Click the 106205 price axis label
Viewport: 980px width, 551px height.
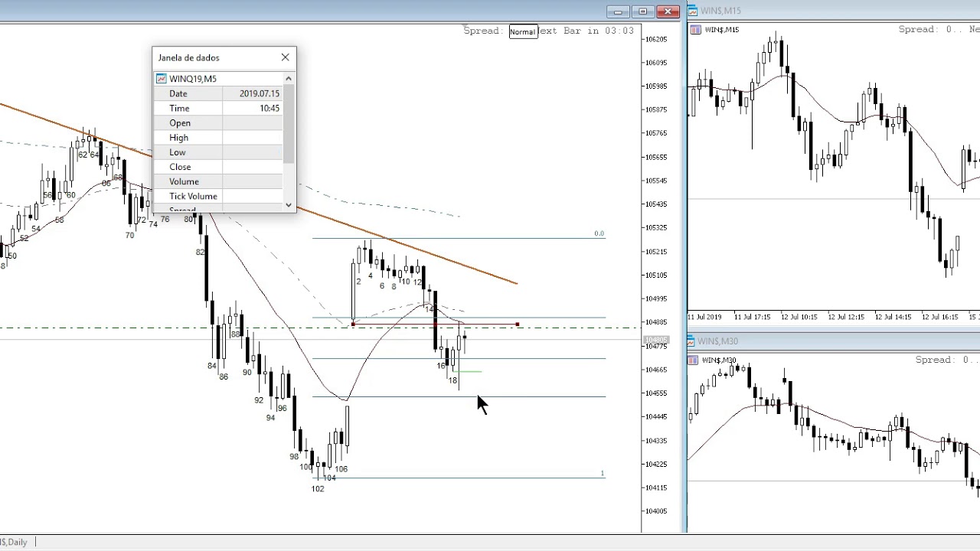[x=655, y=39]
